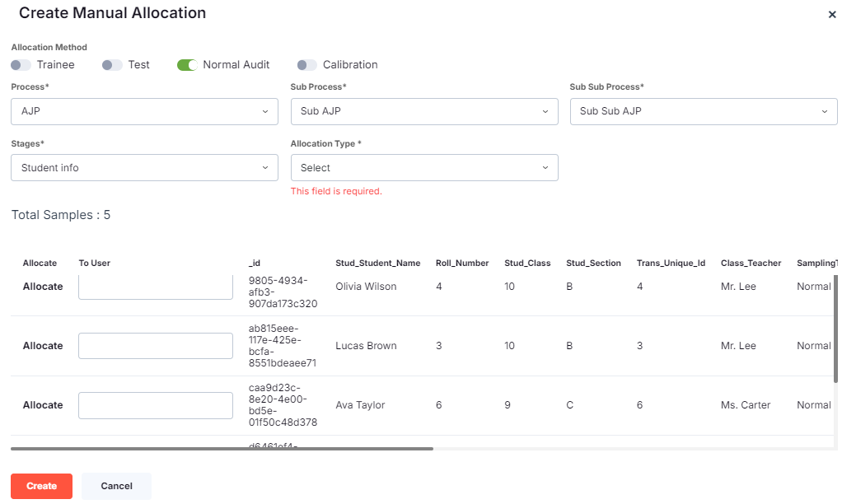Viewport: 842px width, 504px height.
Task: Open the Stages dropdown showing Student info
Action: click(144, 167)
